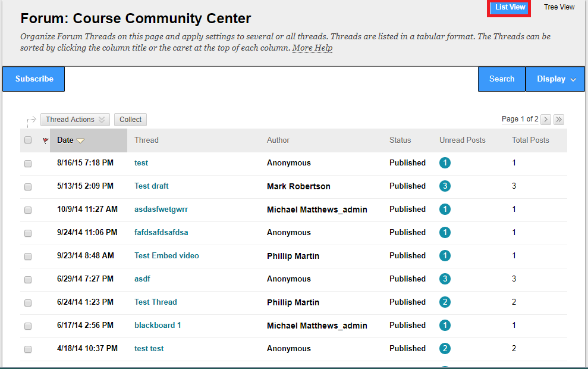Select unread badge for 'blackboard 1' thread
This screenshot has width=588, height=369.
coord(445,326)
